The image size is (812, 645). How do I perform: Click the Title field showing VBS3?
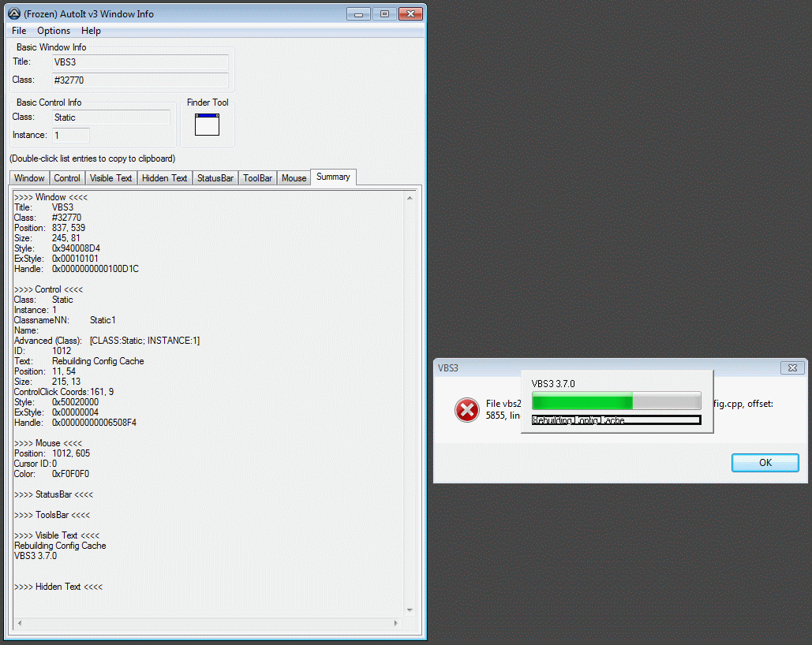point(140,62)
